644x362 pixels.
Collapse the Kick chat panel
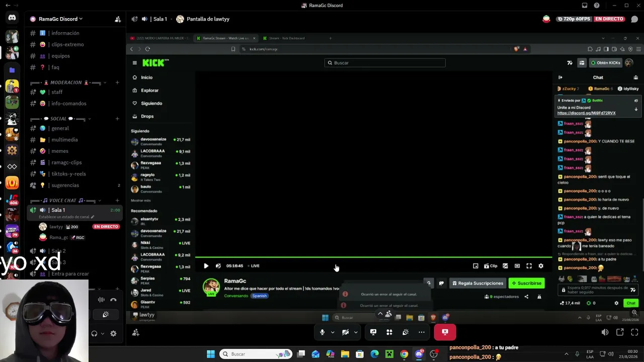tap(560, 77)
